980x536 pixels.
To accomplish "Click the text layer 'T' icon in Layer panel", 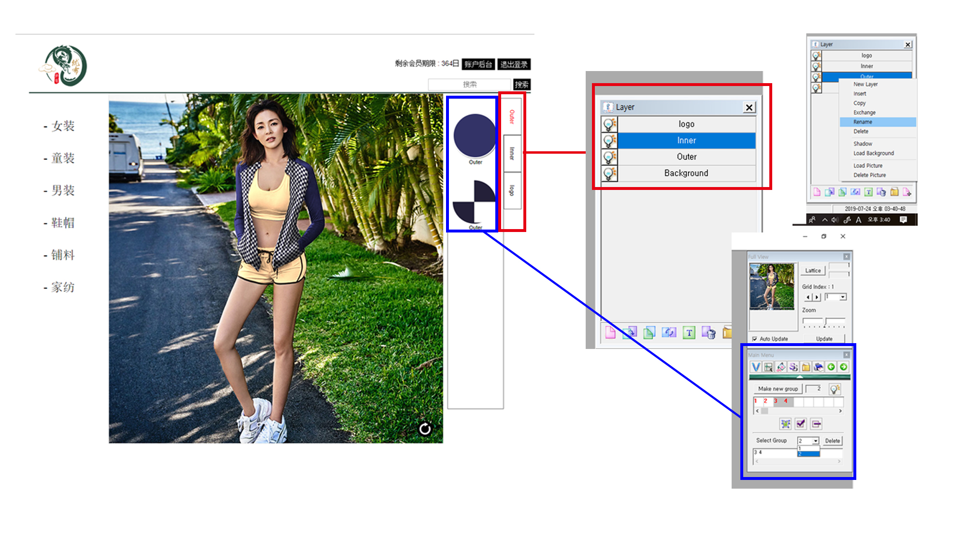I will (689, 333).
